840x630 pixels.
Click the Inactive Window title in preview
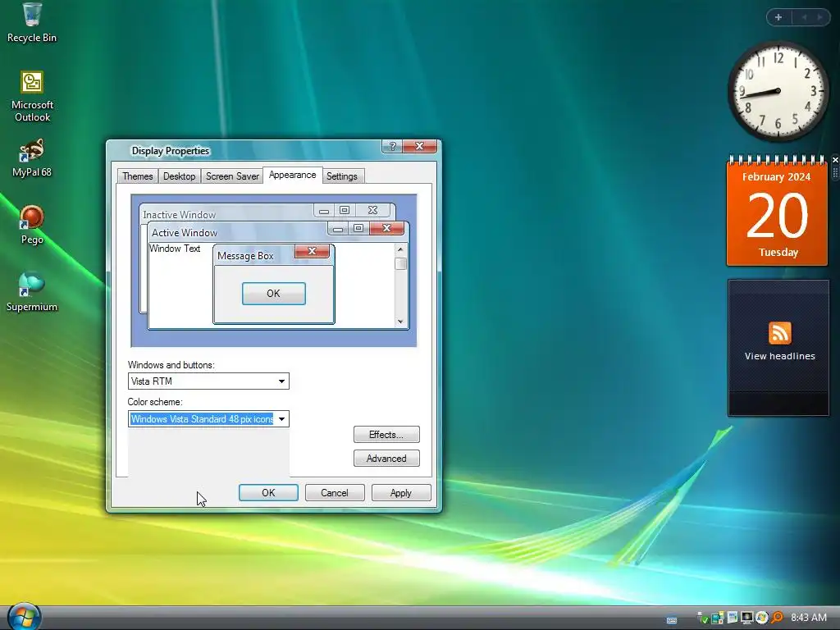[179, 215]
